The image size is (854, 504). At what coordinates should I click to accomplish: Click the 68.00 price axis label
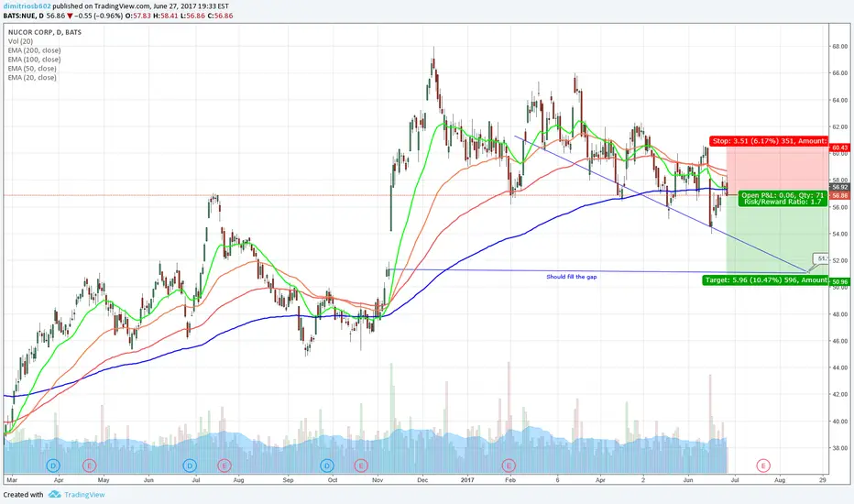coord(839,47)
